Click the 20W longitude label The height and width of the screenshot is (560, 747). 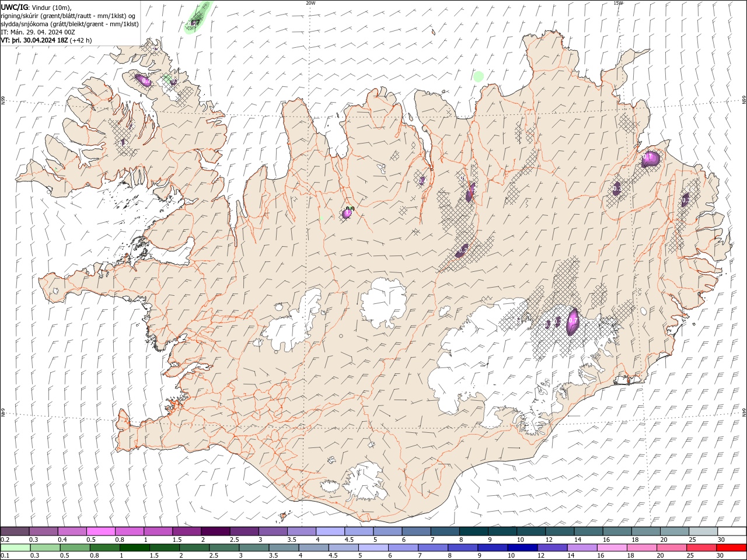coord(310,3)
